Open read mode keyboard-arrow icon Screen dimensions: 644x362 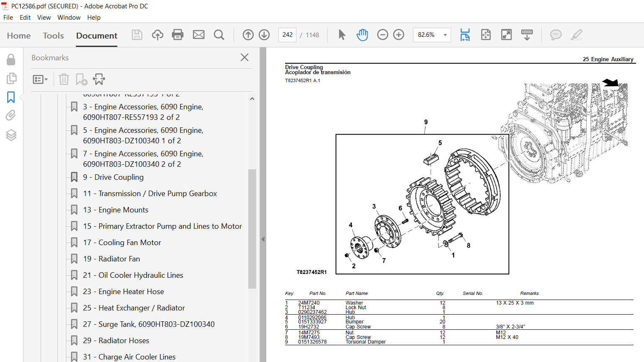tap(527, 35)
